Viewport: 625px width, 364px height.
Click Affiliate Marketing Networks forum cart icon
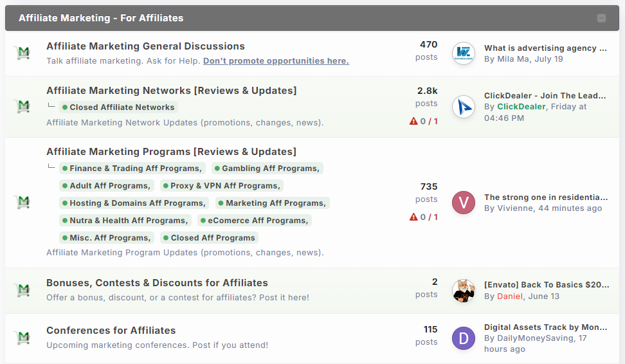pyautogui.click(x=24, y=107)
